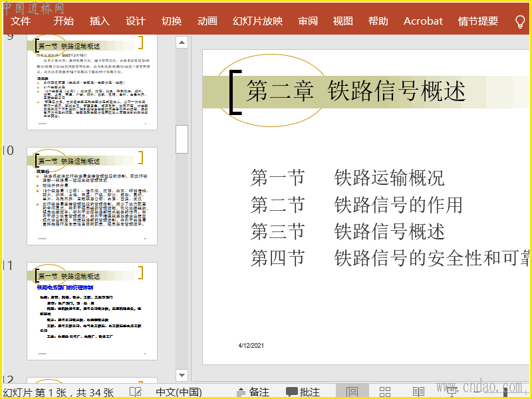532x399 pixels.
Task: Click the lightbulb Tell Me icon
Action: point(520,21)
